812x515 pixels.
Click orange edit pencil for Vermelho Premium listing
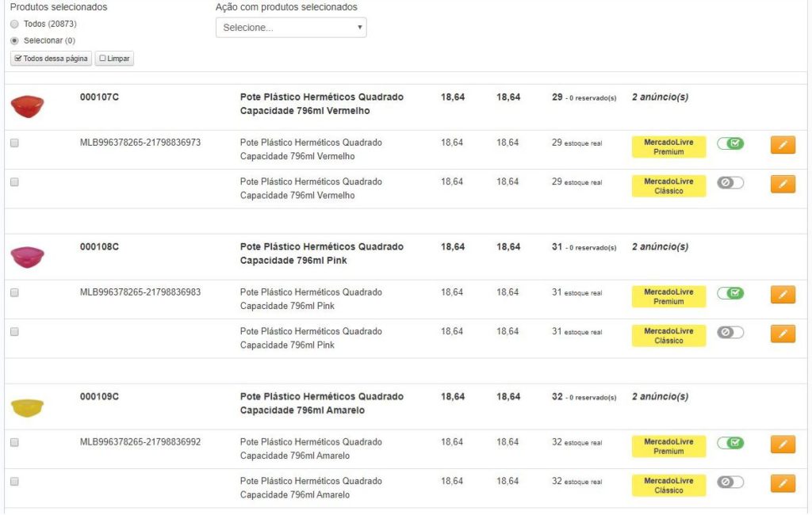pos(783,145)
